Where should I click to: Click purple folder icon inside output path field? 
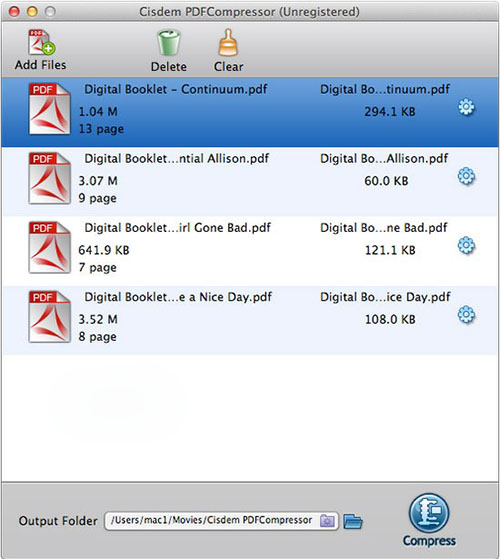click(x=327, y=521)
